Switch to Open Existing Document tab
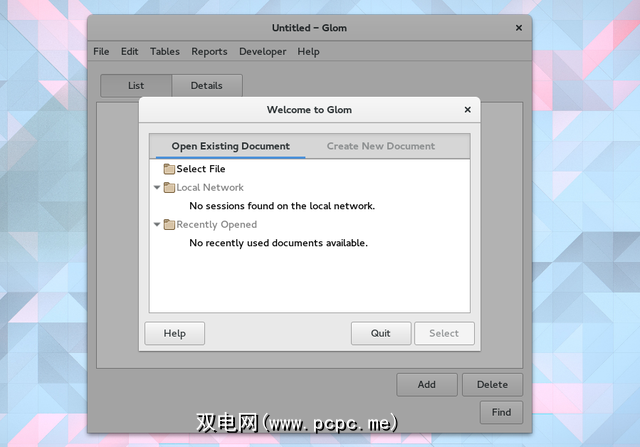The height and width of the screenshot is (447, 640). 231,146
